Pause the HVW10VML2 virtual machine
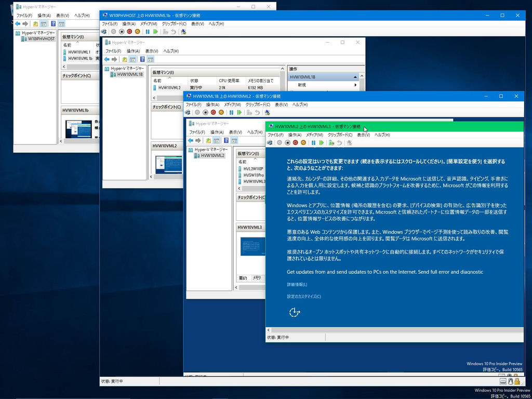Viewport: 532px width, 399px height. pos(231,112)
